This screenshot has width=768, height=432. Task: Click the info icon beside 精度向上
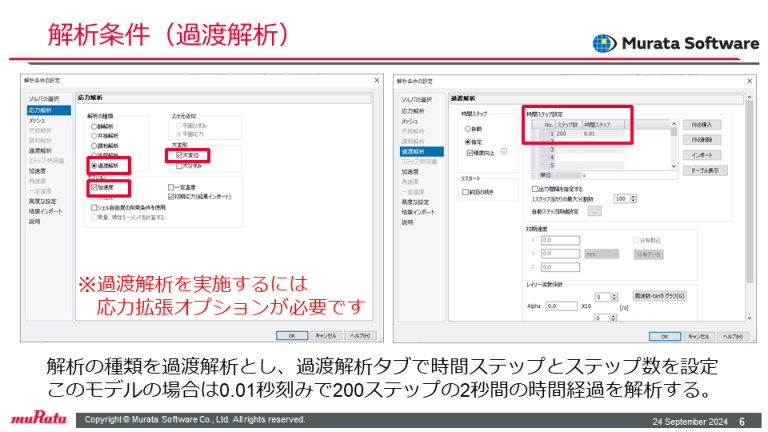(503, 152)
